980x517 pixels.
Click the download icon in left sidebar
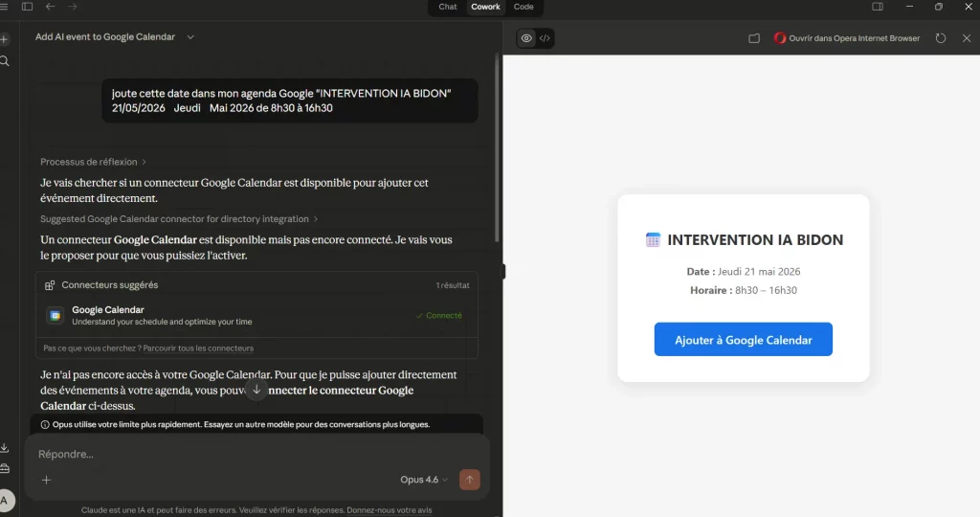tap(5, 447)
